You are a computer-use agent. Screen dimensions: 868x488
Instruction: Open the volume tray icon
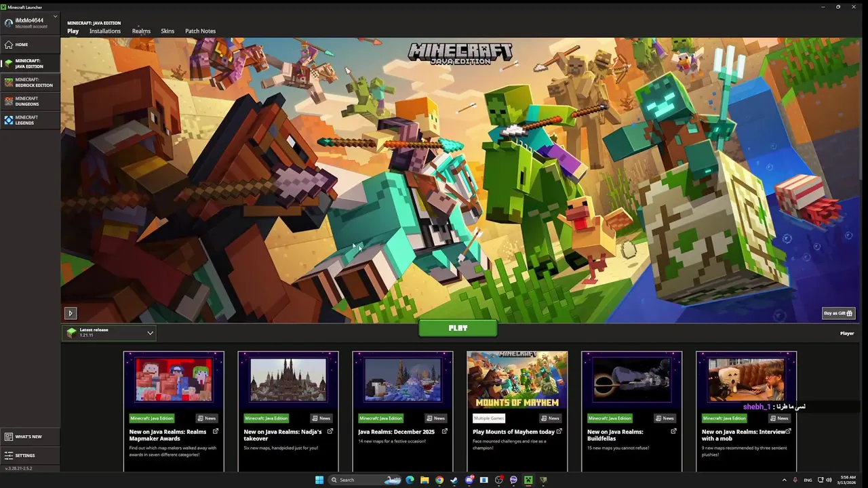pos(829,480)
